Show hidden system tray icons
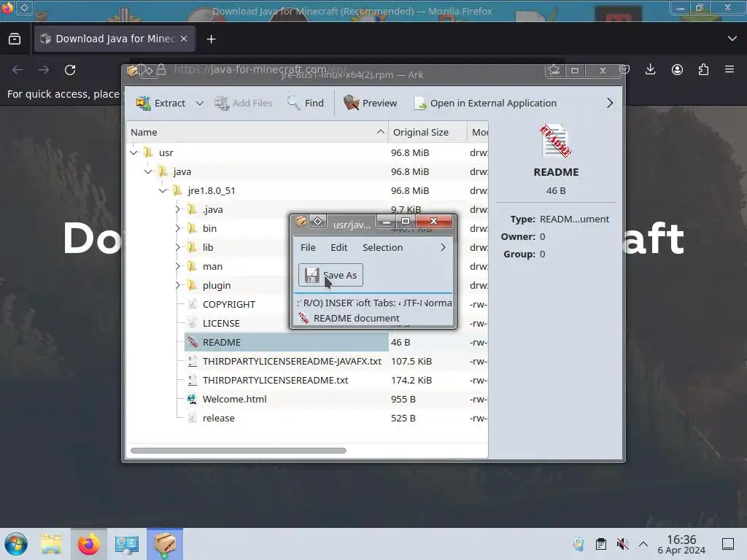This screenshot has height=560, width=747. [643, 544]
